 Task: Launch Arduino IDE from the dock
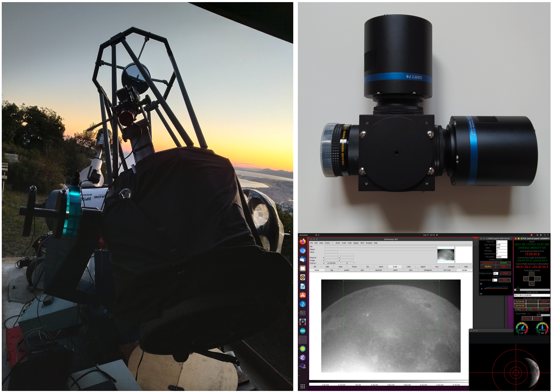(302, 331)
